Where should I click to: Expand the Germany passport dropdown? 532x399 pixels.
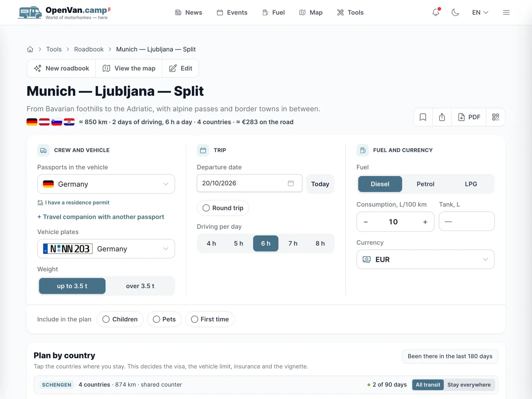[106, 184]
